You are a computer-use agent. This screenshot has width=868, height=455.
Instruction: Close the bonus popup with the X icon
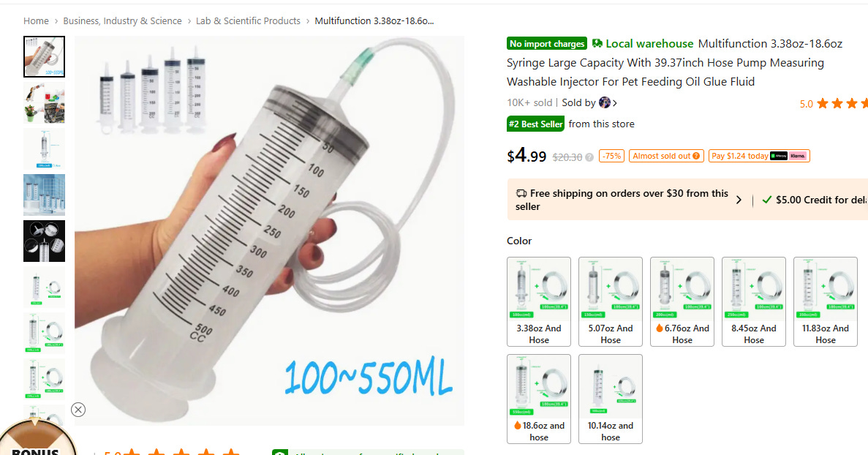(78, 410)
